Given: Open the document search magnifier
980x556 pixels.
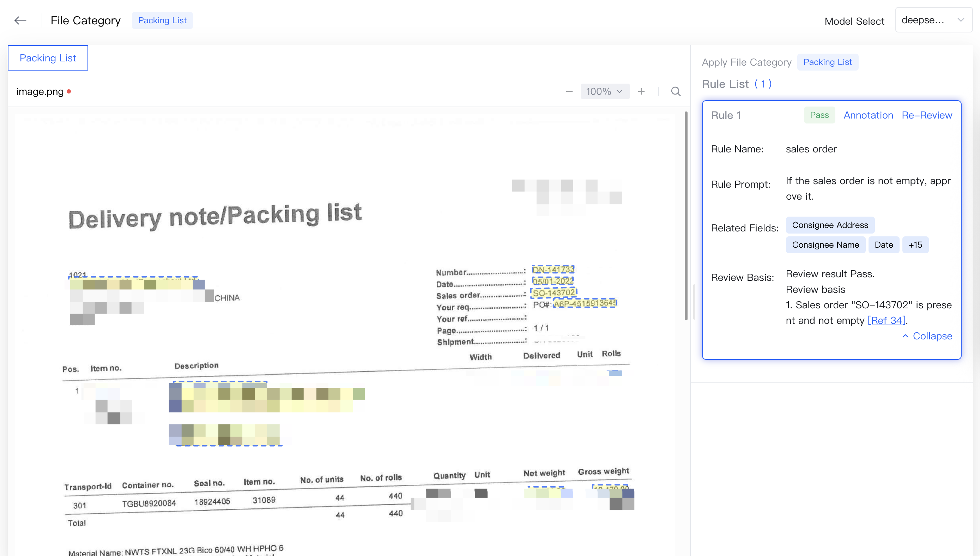Looking at the screenshot, I should click(676, 92).
